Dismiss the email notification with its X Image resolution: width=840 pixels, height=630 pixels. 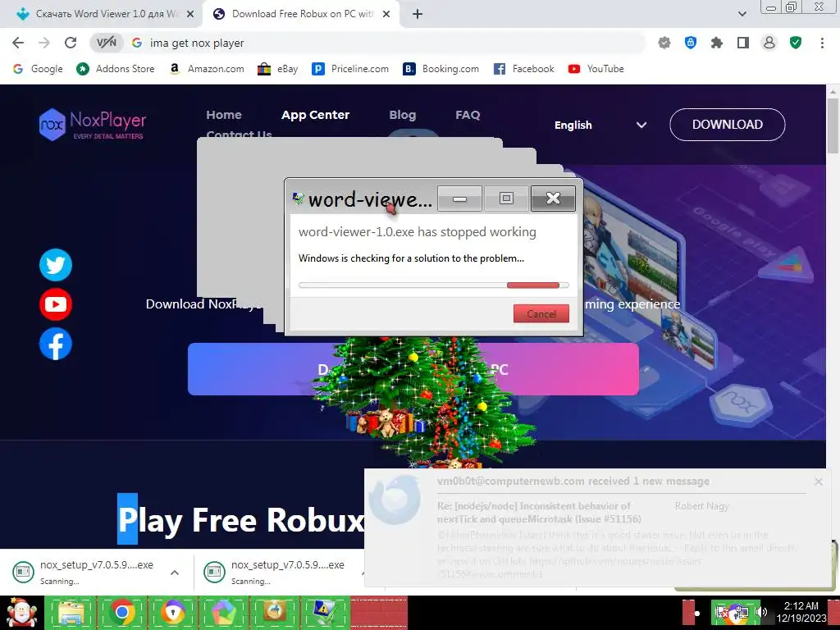[x=819, y=482]
